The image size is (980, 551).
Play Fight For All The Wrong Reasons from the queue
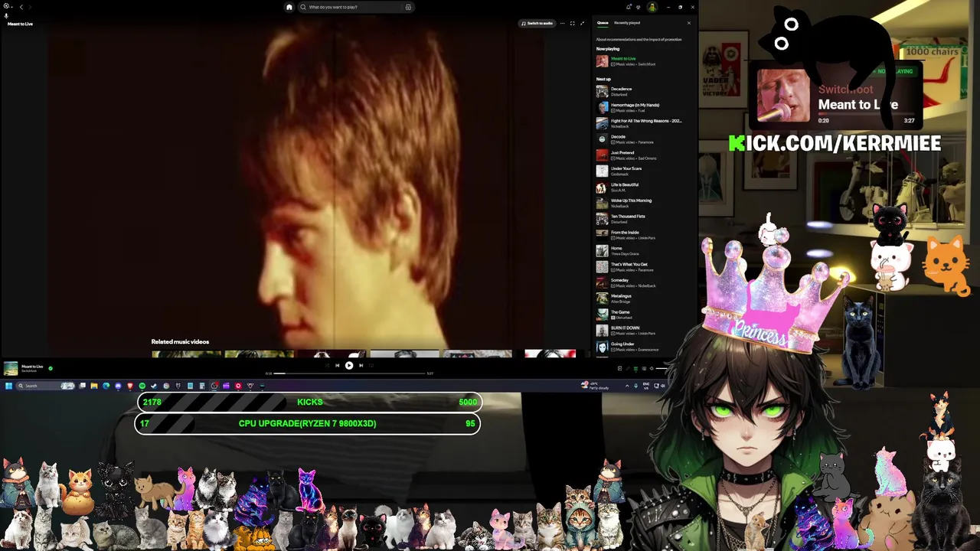pos(642,123)
